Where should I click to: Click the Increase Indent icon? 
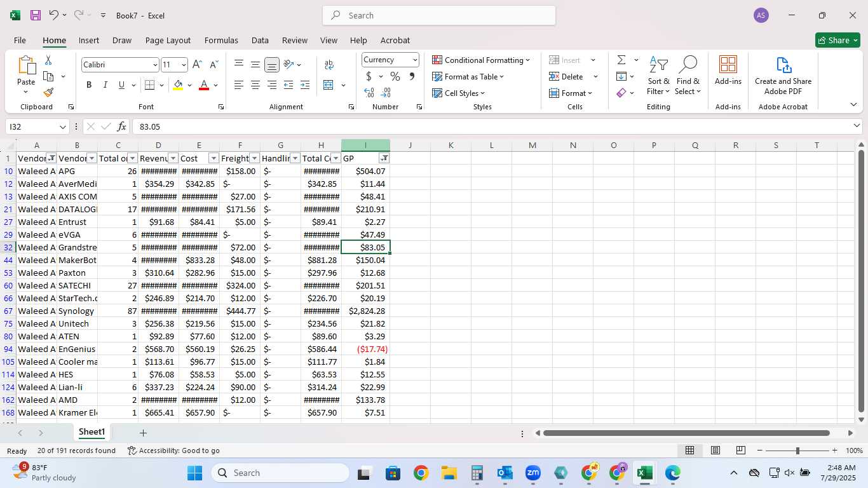(x=305, y=85)
